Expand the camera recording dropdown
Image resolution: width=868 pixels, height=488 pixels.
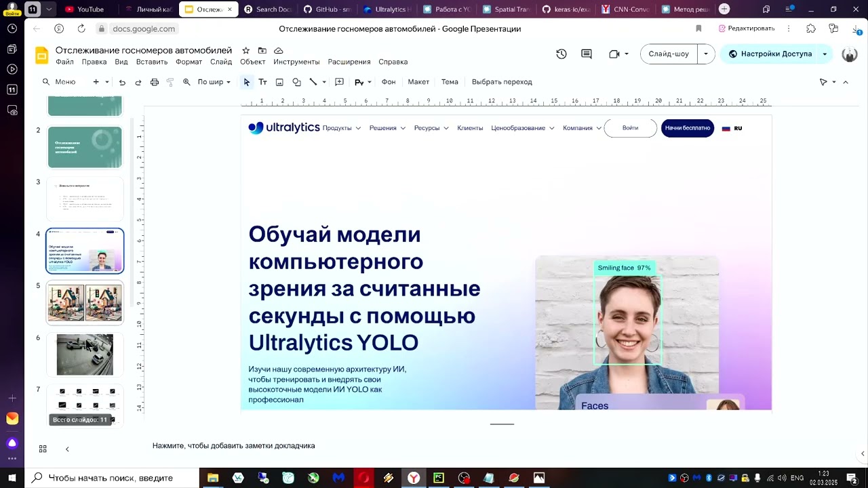tap(626, 54)
